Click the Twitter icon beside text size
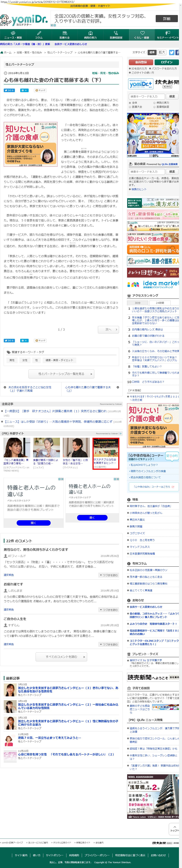182x868 pixels. [x=172, y=53]
